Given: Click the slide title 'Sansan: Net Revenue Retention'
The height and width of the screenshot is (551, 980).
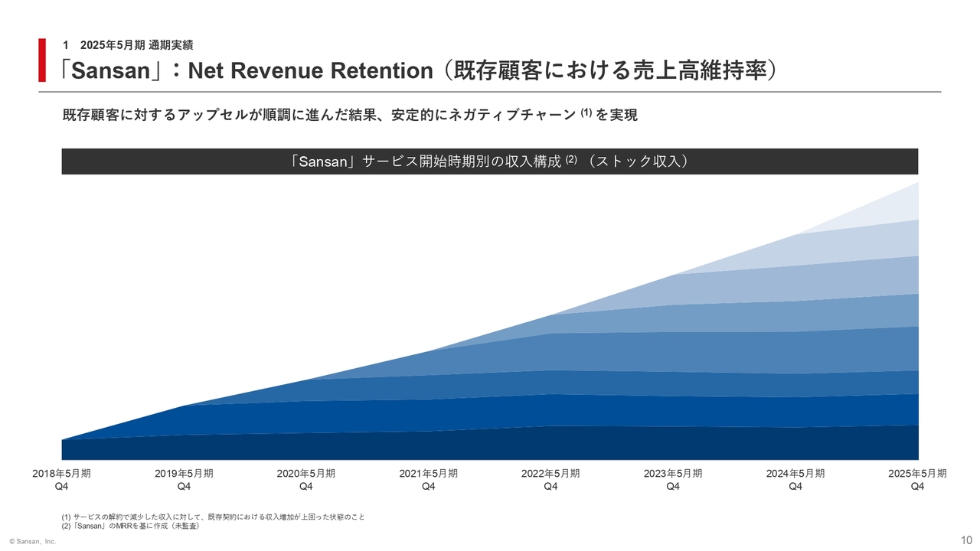Looking at the screenshot, I should pos(420,71).
